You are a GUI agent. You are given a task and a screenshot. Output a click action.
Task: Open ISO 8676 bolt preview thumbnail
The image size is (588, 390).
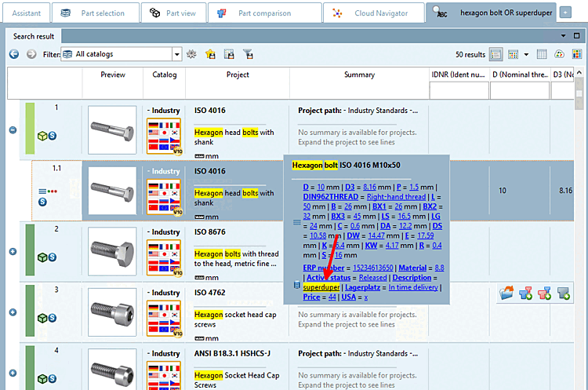tap(112, 251)
